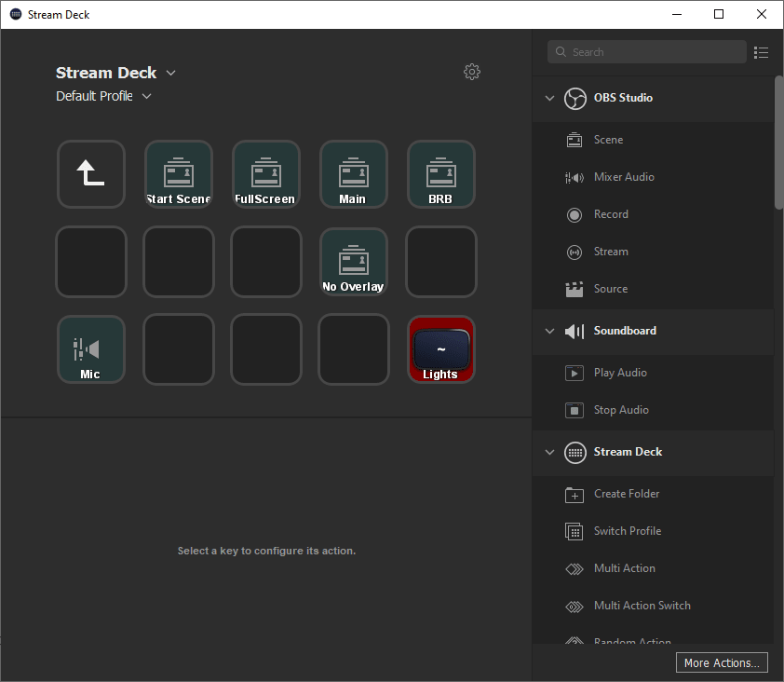This screenshot has width=784, height=682.
Task: Click the Mixer Audio action icon
Action: click(x=574, y=177)
